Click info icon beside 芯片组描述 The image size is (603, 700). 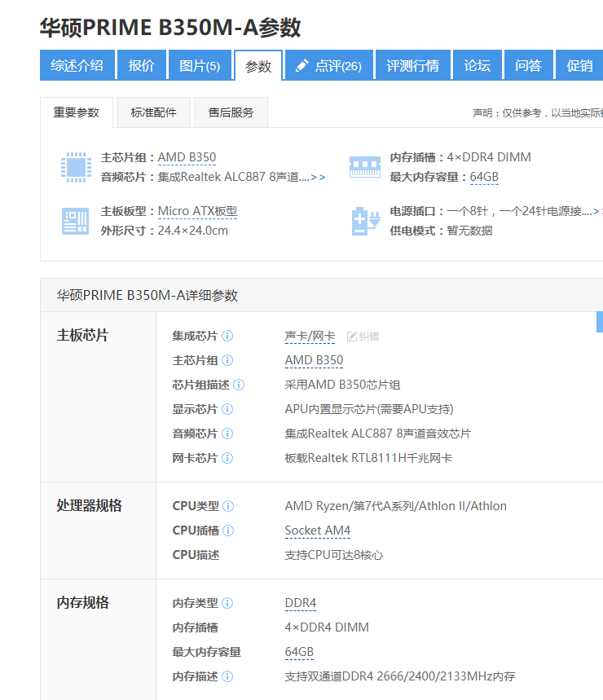[239, 385]
